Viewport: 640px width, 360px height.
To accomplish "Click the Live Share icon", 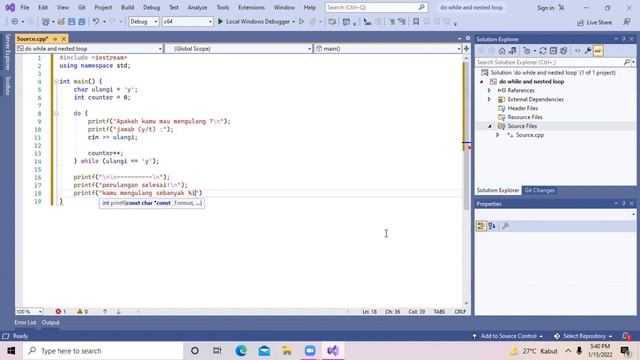I will 581,23.
